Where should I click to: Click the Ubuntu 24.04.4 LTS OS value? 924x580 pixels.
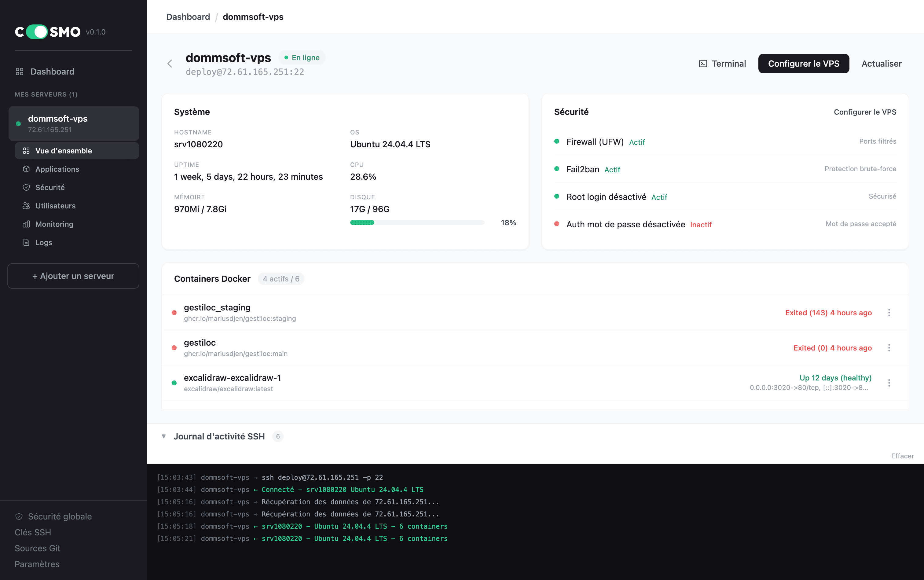[x=390, y=144]
